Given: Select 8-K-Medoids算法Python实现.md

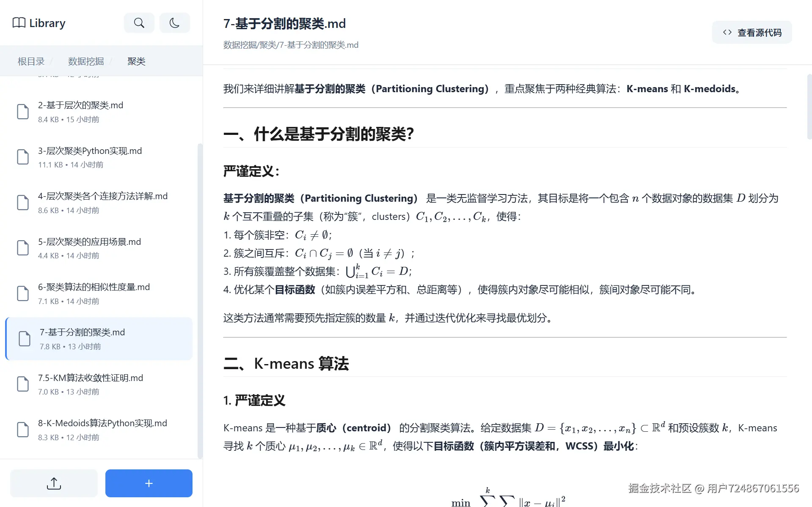Looking at the screenshot, I should tap(102, 423).
